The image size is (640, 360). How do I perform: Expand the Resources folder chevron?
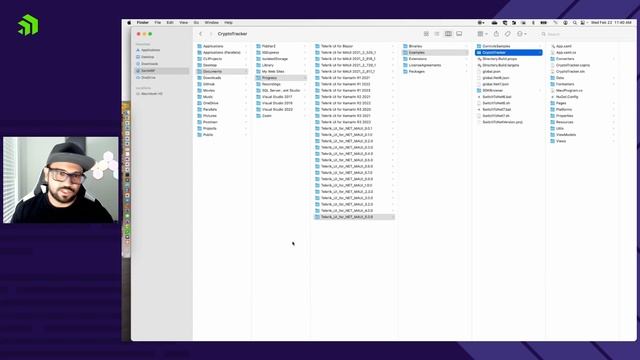613,122
